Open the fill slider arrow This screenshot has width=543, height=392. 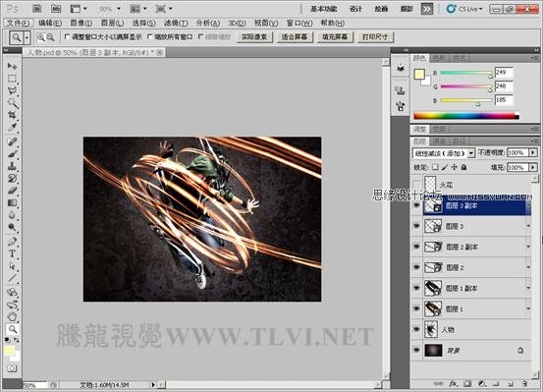(533, 167)
